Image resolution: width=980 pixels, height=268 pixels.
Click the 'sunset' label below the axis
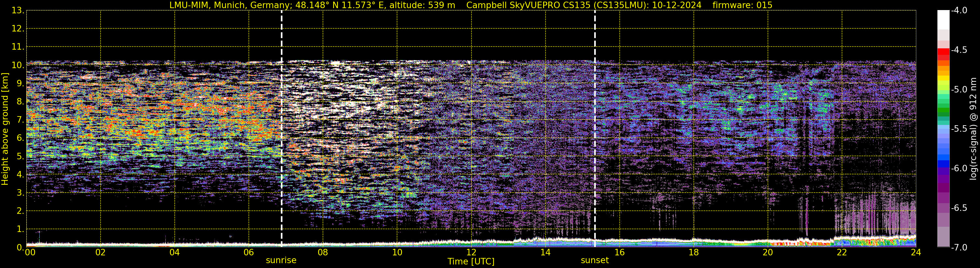coord(595,261)
